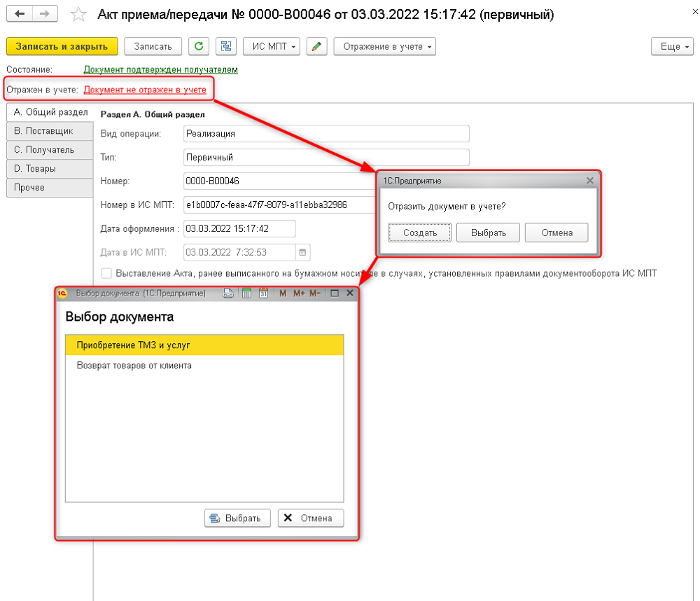Screen dimensions: 700x601
Task: Open the calendar icon in Выбор документа title bar
Action: pos(263,293)
